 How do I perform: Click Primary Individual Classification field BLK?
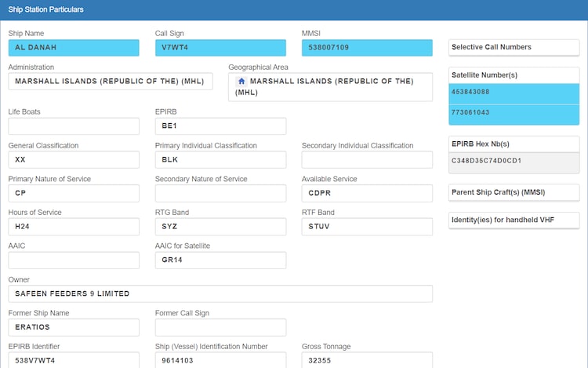(x=220, y=160)
